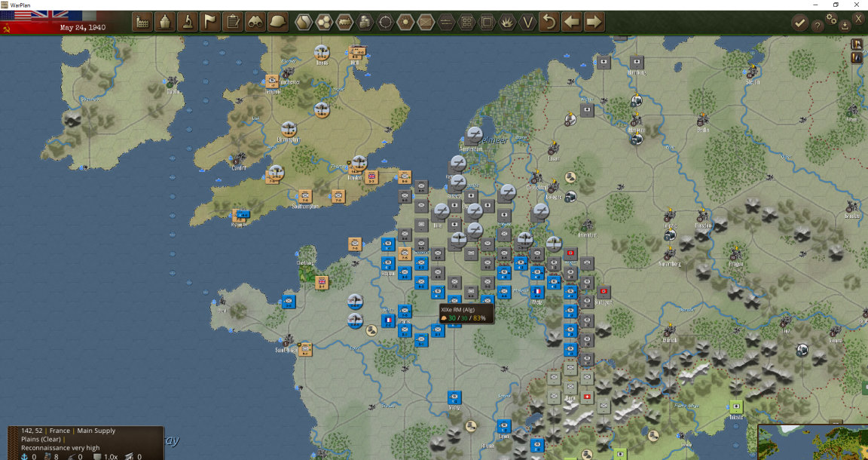Click the binoculars search icon

point(255,22)
